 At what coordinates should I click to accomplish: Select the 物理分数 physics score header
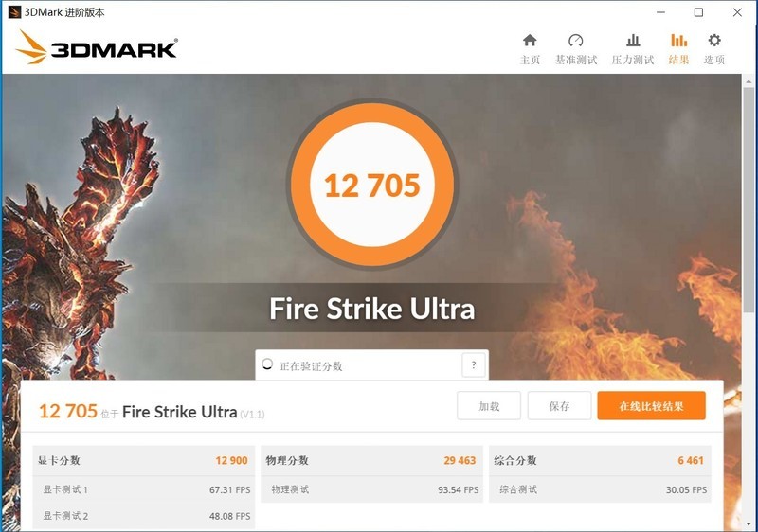point(371,461)
